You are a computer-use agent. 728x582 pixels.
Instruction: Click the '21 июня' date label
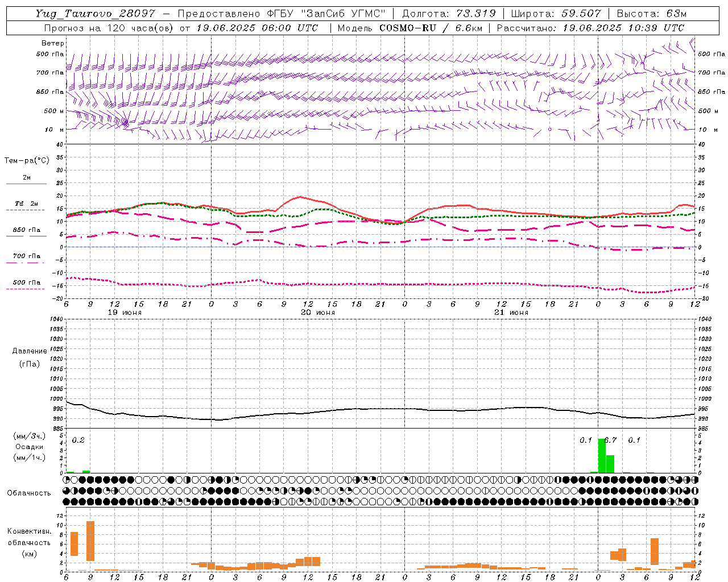click(511, 313)
